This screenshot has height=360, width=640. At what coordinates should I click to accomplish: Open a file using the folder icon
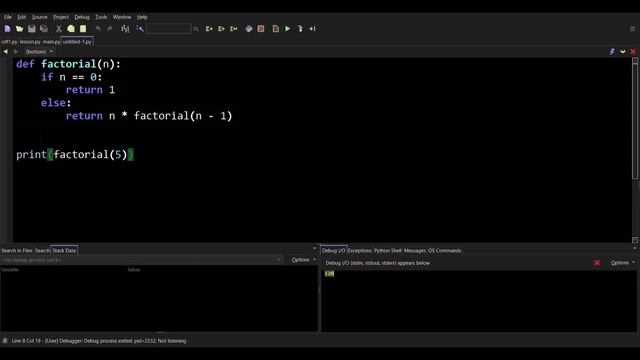click(19, 29)
